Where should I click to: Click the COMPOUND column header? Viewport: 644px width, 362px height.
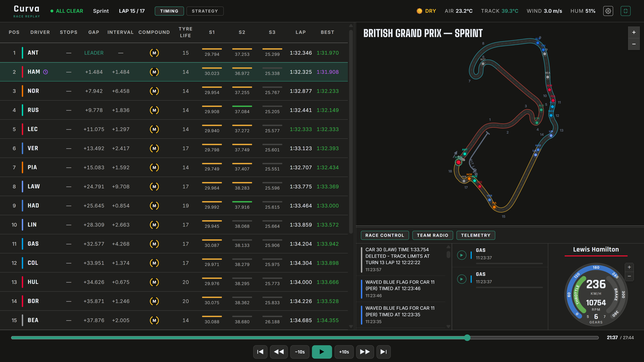[154, 32]
